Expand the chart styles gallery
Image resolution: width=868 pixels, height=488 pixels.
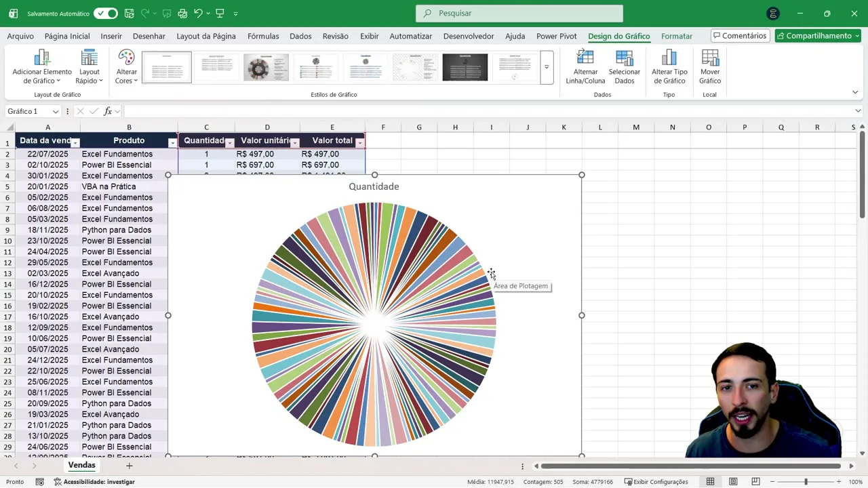(547, 67)
